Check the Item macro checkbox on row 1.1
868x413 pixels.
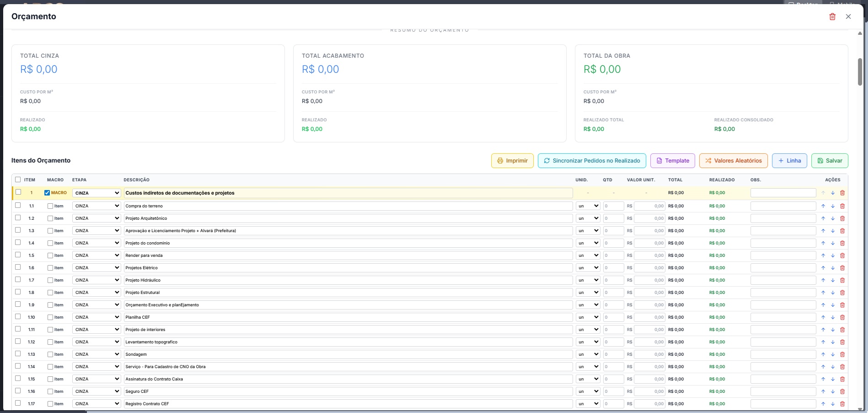click(50, 206)
